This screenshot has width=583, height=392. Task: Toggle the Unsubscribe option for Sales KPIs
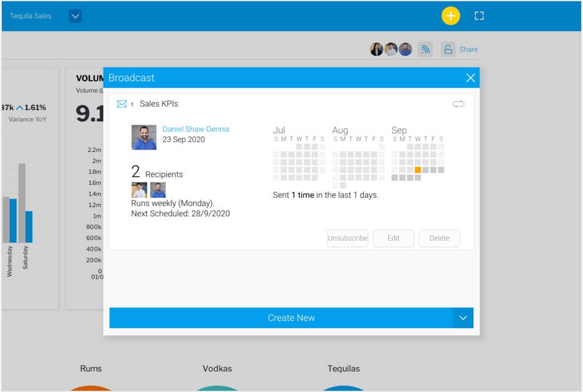coord(347,238)
